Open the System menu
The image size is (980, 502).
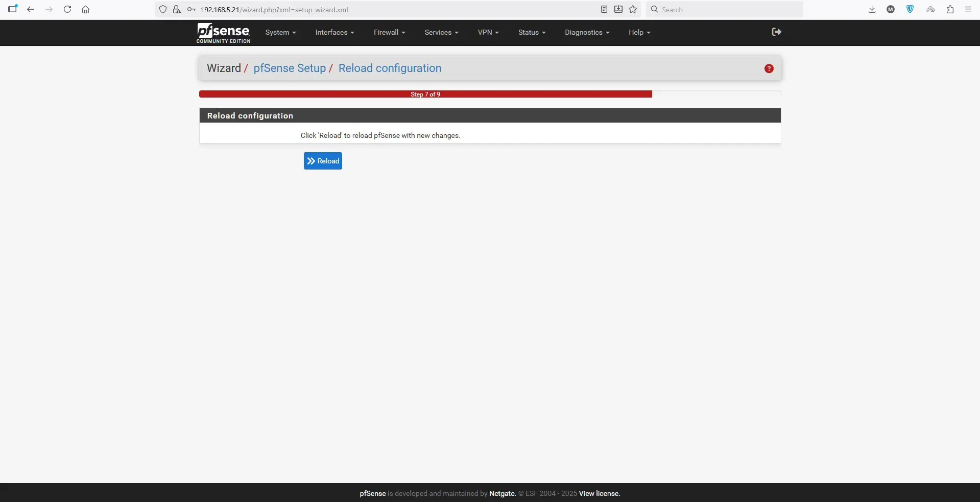coord(280,32)
